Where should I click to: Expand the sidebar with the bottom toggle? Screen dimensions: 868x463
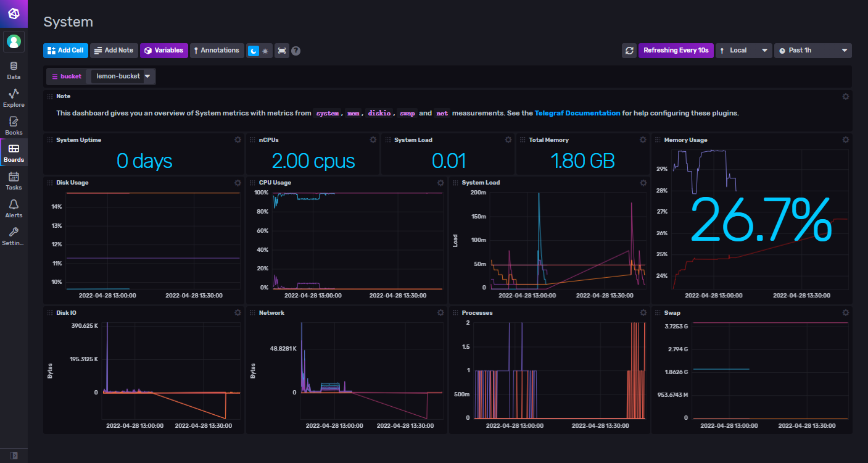pos(14,456)
